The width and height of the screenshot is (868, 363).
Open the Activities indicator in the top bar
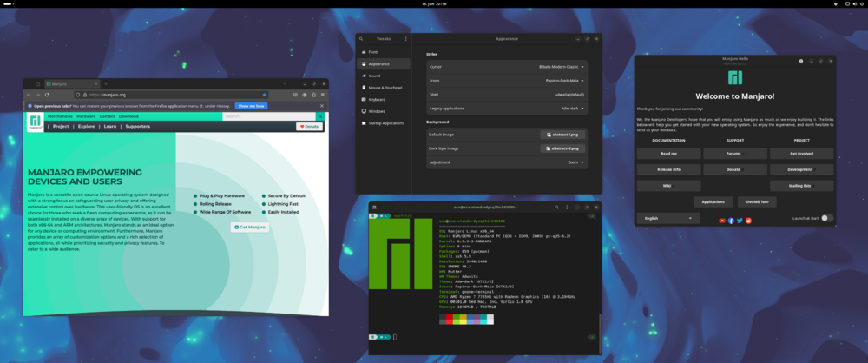click(x=10, y=3)
